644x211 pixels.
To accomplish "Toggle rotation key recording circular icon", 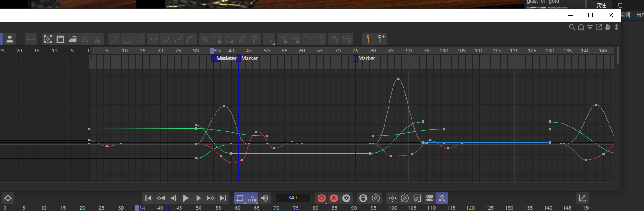I will pyautogui.click(x=404, y=198).
